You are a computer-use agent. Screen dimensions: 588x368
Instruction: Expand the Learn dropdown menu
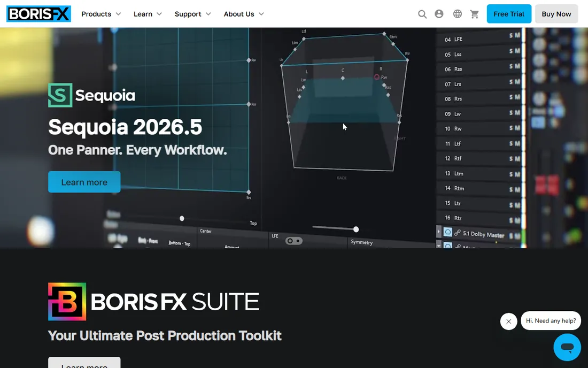pos(148,14)
